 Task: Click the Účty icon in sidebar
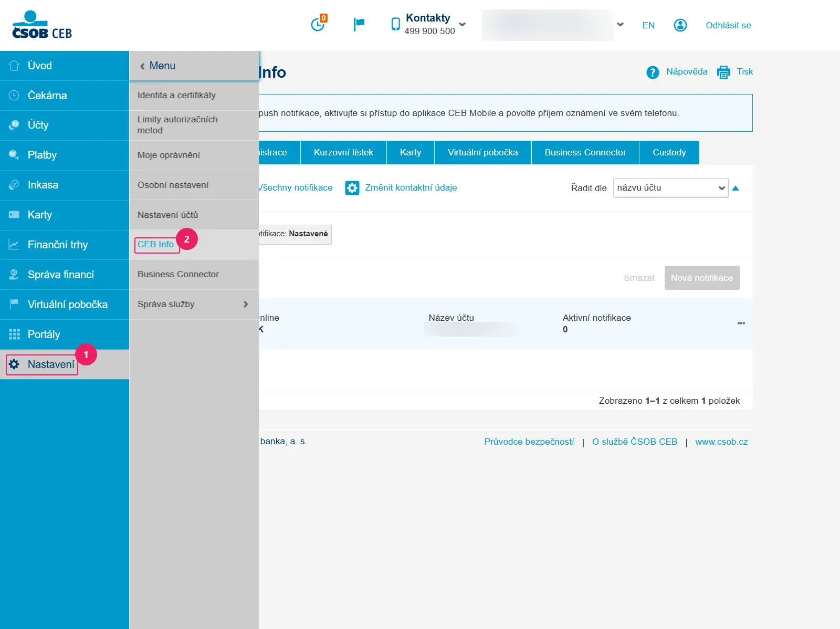coord(14,125)
